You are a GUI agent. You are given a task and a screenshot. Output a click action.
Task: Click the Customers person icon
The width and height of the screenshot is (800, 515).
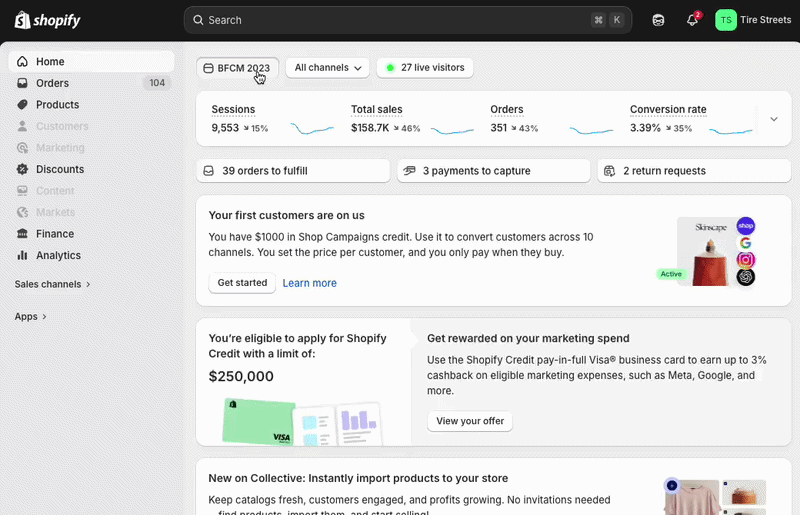pos(22,126)
